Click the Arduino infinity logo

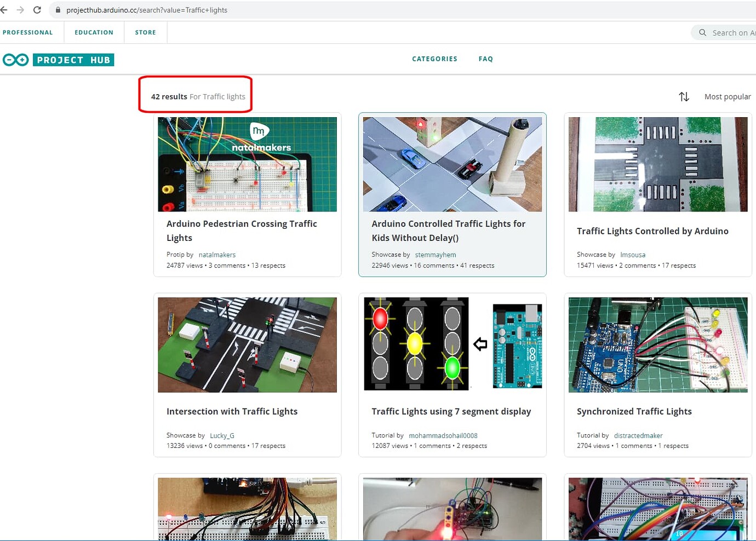(x=15, y=60)
